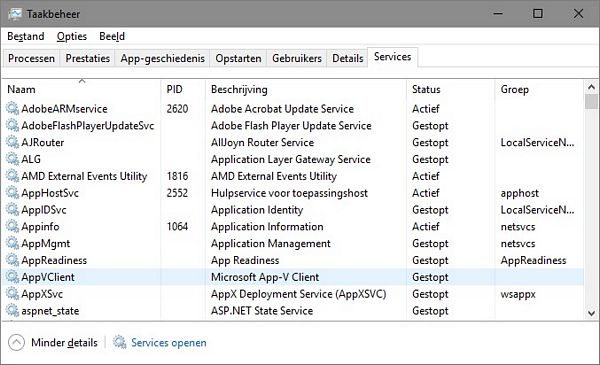Click the gear icon beside AdobeARMservice
This screenshot has height=365, width=600.
(x=13, y=109)
